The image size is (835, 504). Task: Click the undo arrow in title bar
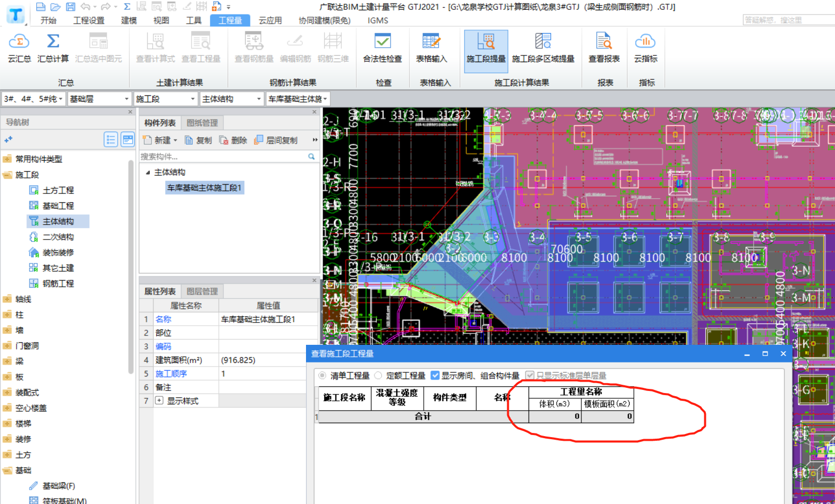point(86,7)
